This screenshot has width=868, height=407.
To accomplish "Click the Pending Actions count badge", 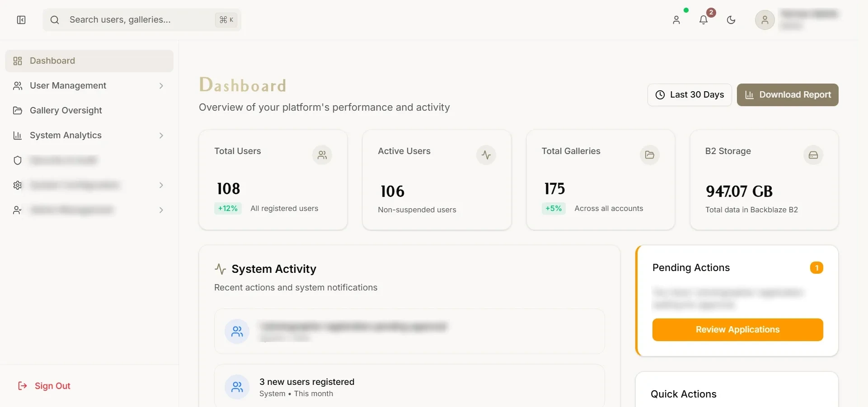I will (816, 268).
